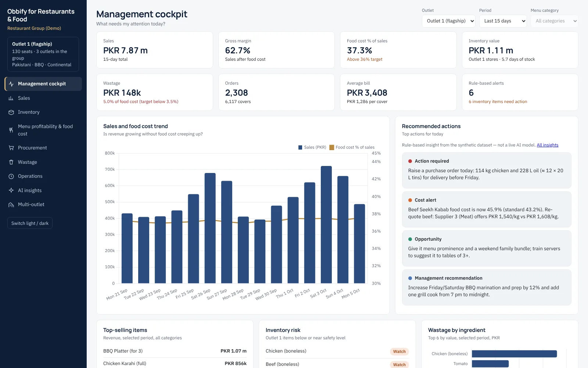The image size is (588, 368).
Task: Select the Management recommendation card
Action: pos(487,287)
